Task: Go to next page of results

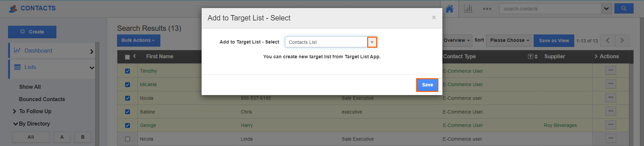Action: click(622, 41)
